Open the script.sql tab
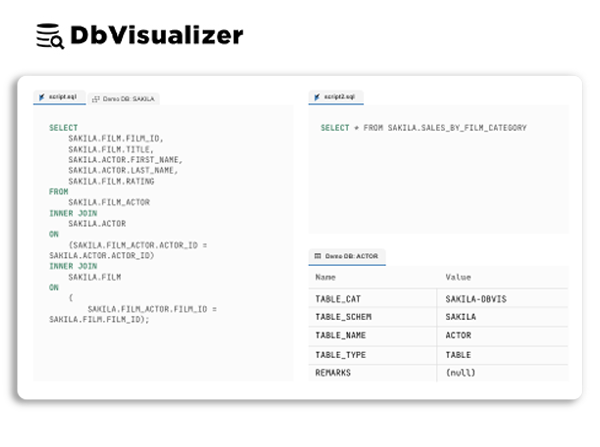The height and width of the screenshot is (447, 600). click(x=59, y=97)
